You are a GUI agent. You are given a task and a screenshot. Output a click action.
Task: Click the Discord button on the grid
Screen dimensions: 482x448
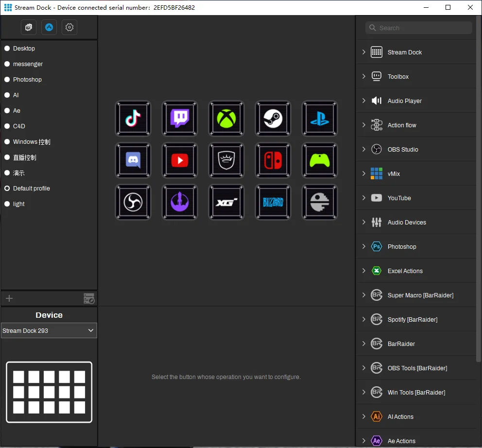(133, 160)
